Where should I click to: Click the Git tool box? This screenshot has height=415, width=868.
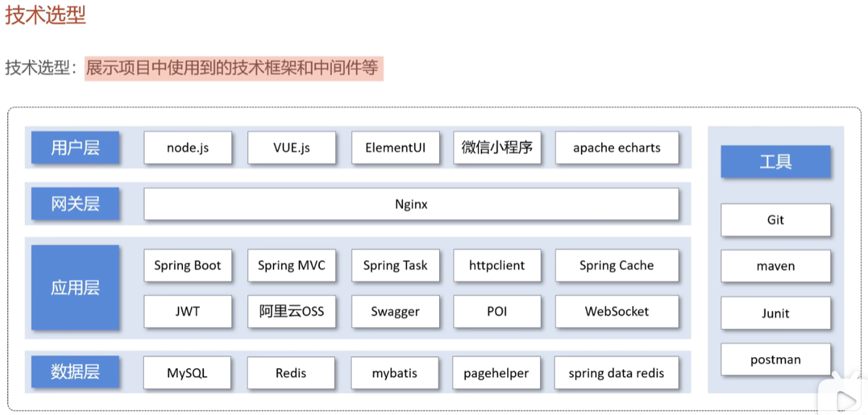click(775, 220)
